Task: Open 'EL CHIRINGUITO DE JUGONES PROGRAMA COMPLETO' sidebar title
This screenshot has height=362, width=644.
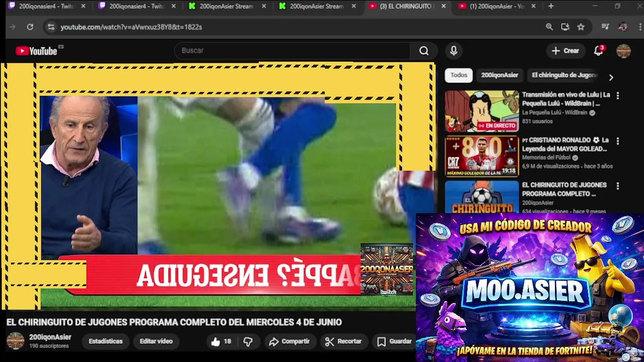Action: pos(564,189)
